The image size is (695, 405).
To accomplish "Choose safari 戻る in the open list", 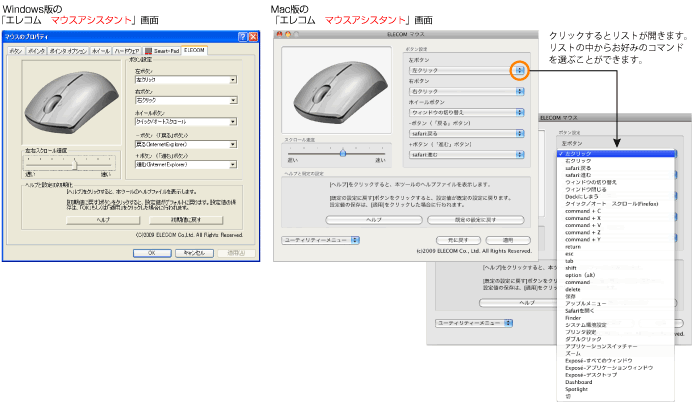I will (x=616, y=168).
